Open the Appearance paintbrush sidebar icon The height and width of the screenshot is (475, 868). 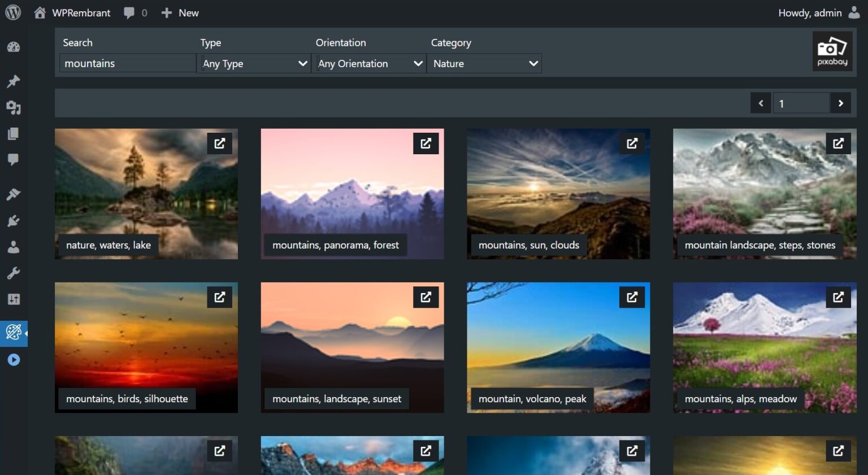click(14, 195)
